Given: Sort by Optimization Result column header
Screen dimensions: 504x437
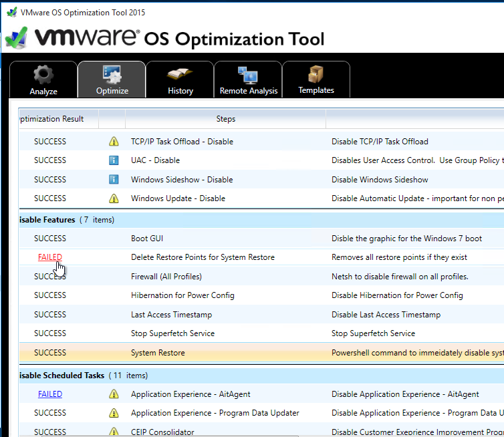Looking at the screenshot, I should click(59, 119).
